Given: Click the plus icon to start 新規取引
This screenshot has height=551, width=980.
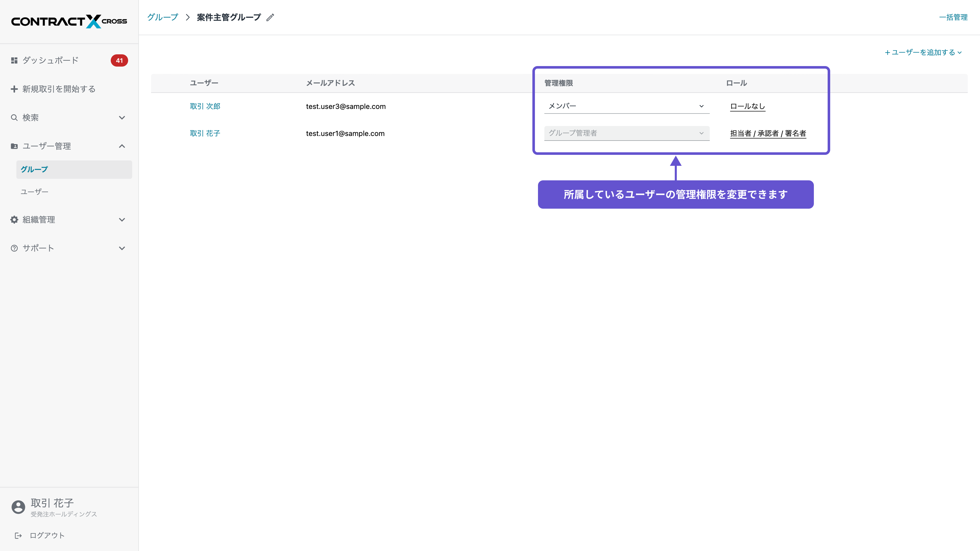Looking at the screenshot, I should 14,89.
